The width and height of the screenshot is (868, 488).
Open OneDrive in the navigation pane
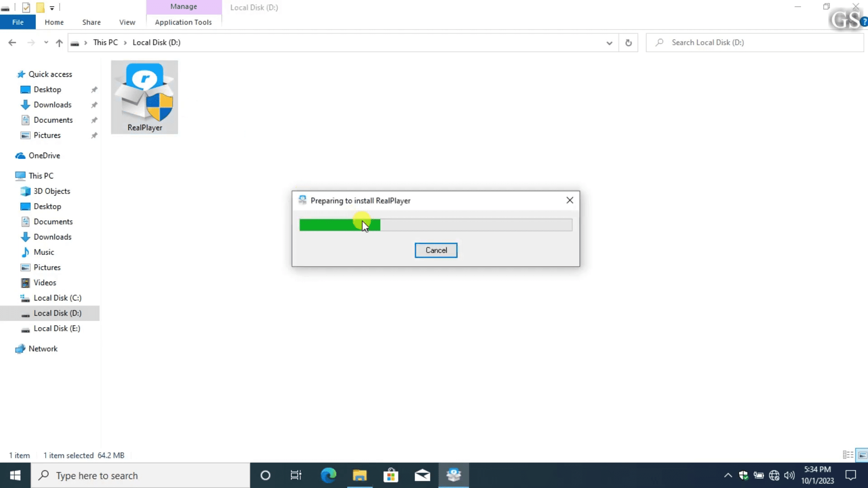(x=44, y=155)
